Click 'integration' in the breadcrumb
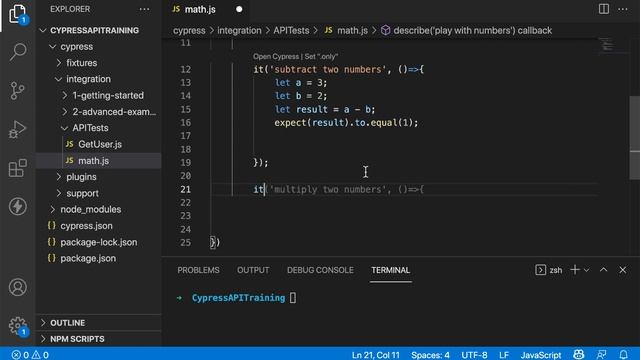Screen dimensions: 640x360 click(239, 31)
